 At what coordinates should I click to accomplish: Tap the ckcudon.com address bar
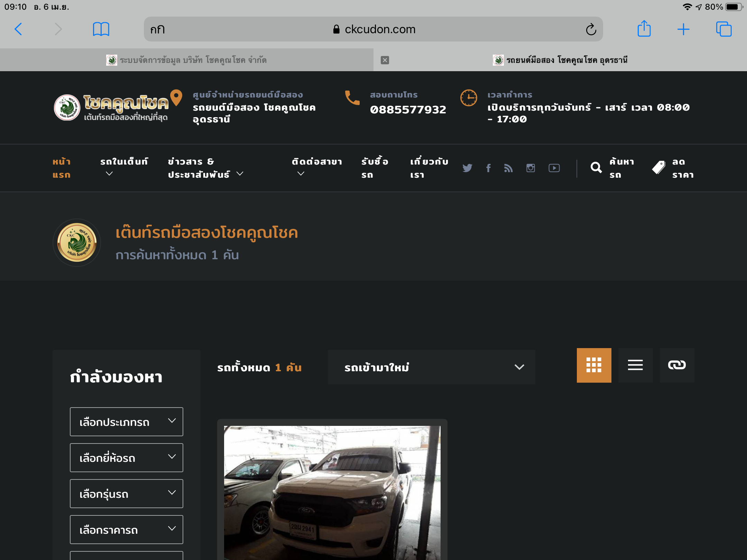(373, 29)
